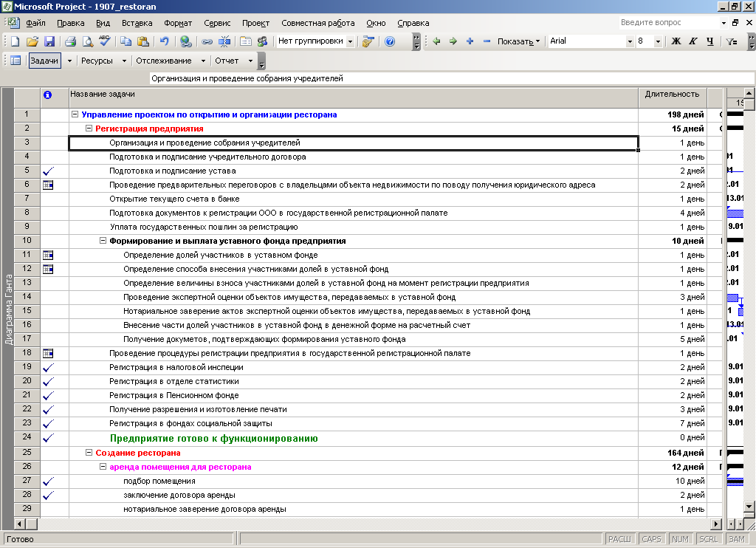Viewport: 756px width, 548px height.
Task: Toggle bold formatting (Ж)
Action: coord(676,41)
